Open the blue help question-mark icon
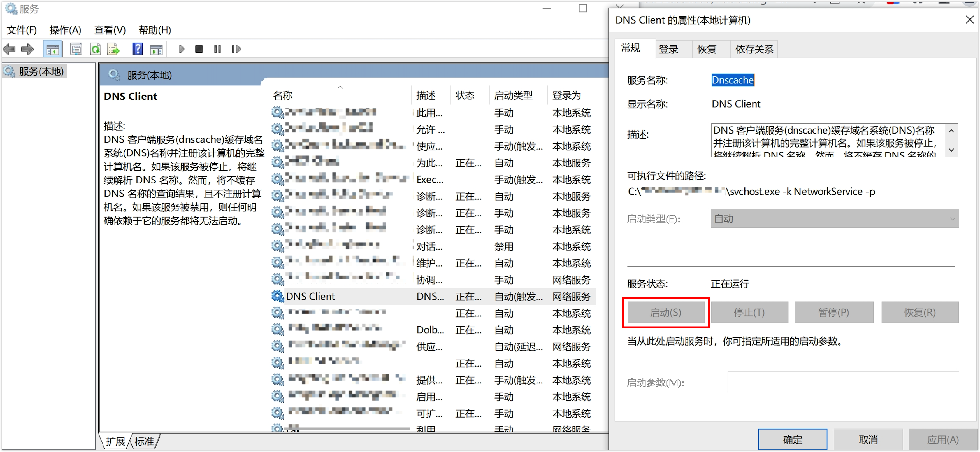 (137, 49)
